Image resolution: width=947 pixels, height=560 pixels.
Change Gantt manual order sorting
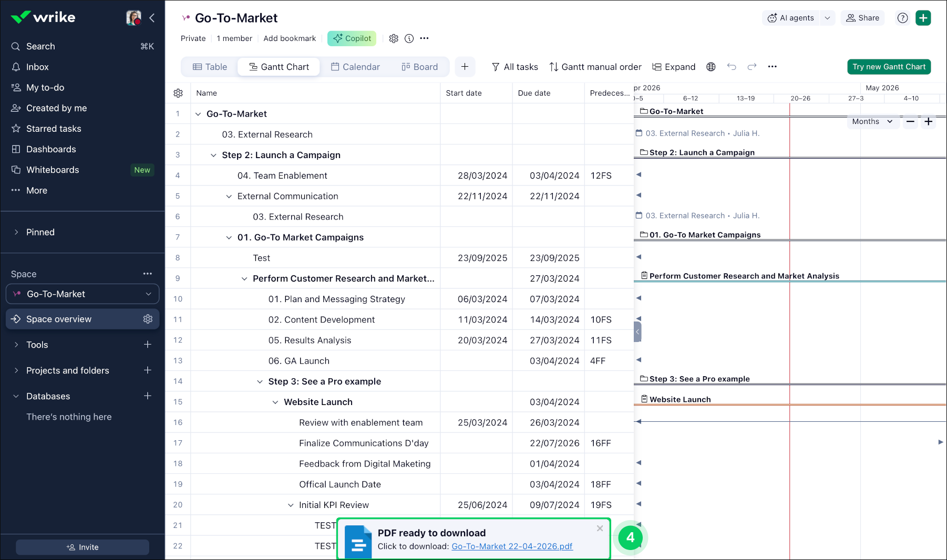tap(595, 67)
